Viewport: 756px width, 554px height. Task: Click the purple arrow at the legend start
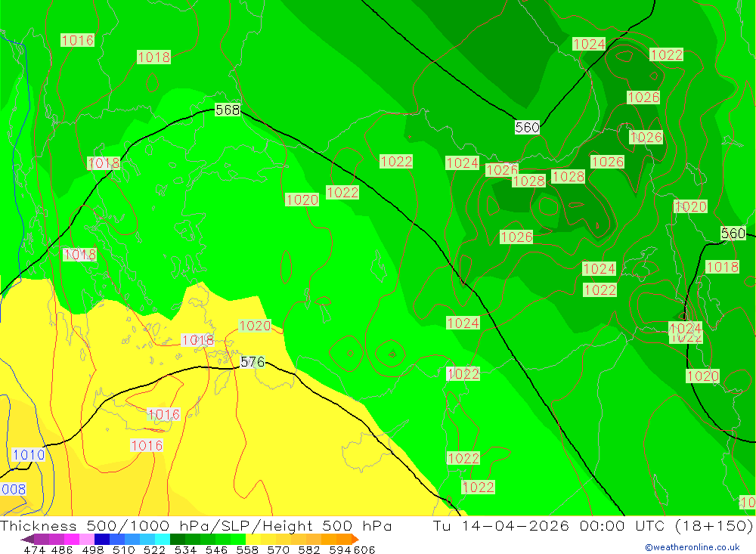coord(27,539)
